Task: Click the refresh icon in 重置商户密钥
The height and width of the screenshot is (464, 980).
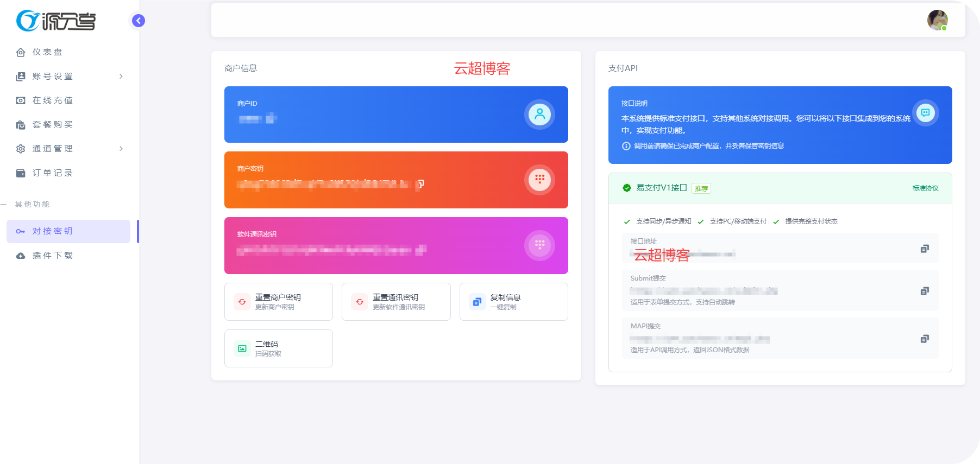Action: click(242, 302)
